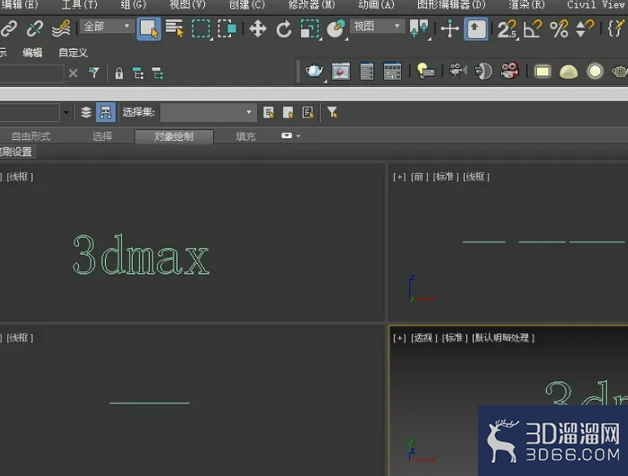Click the X clear-search icon in scene explorer
The image size is (628, 476).
click(x=73, y=73)
